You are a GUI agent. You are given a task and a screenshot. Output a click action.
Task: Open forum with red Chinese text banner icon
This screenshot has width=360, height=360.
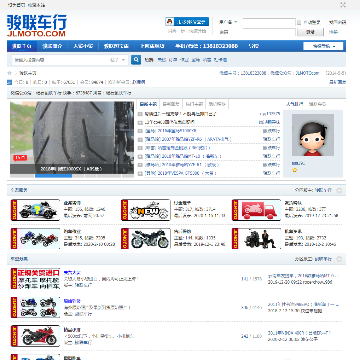[x=35, y=278]
